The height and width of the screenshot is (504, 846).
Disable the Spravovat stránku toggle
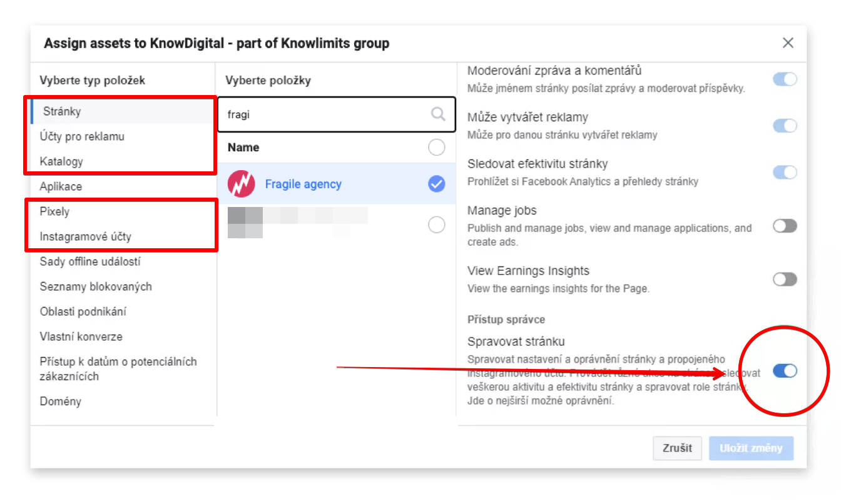click(785, 371)
